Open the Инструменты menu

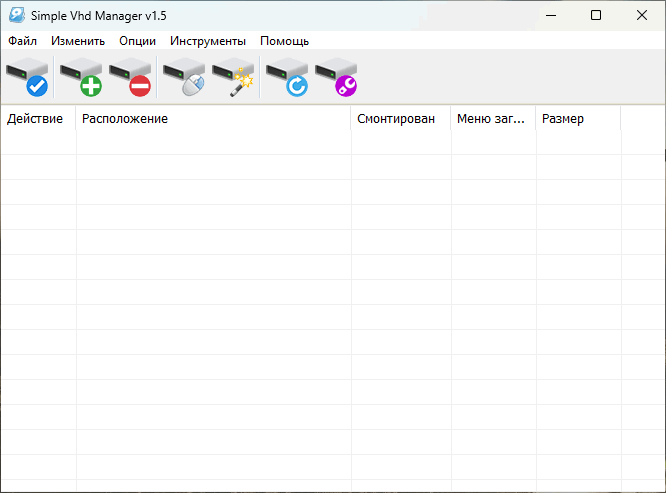pyautogui.click(x=208, y=41)
